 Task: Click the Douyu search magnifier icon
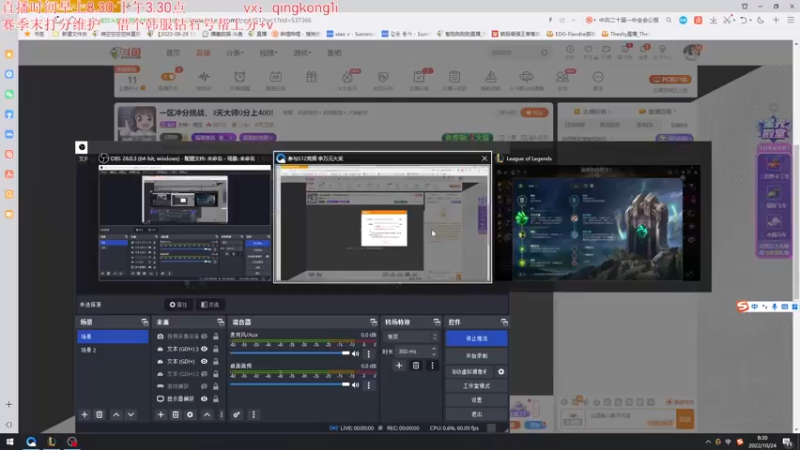(x=544, y=53)
